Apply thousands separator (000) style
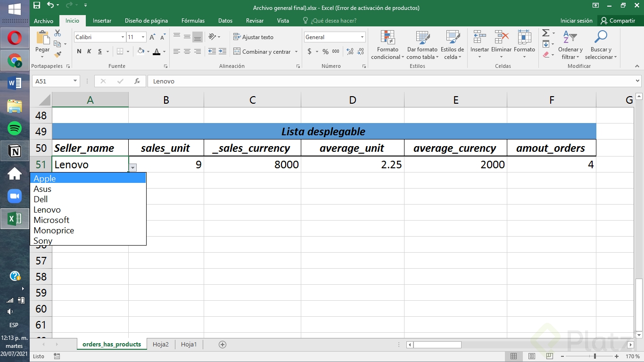The image size is (644, 362). pos(336,51)
